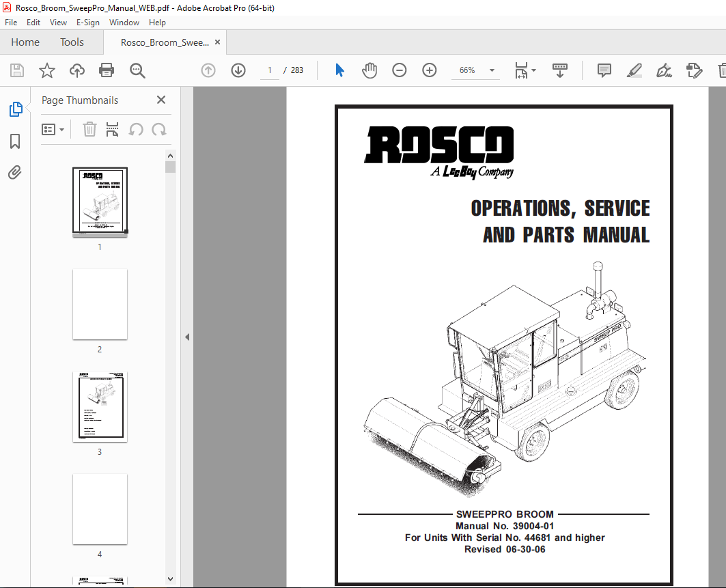Screen dimensions: 726x588
Task: Click the Rosco logo on the page
Action: tap(439, 152)
